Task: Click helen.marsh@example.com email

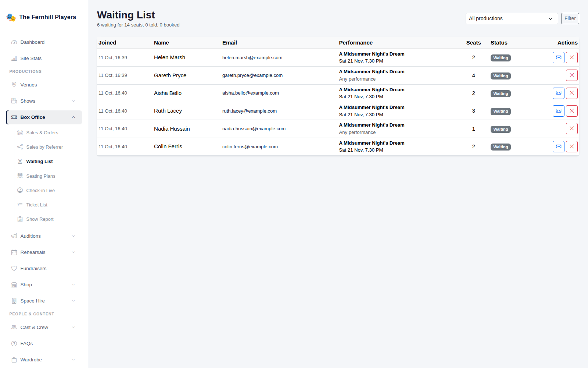Action: tap(252, 58)
